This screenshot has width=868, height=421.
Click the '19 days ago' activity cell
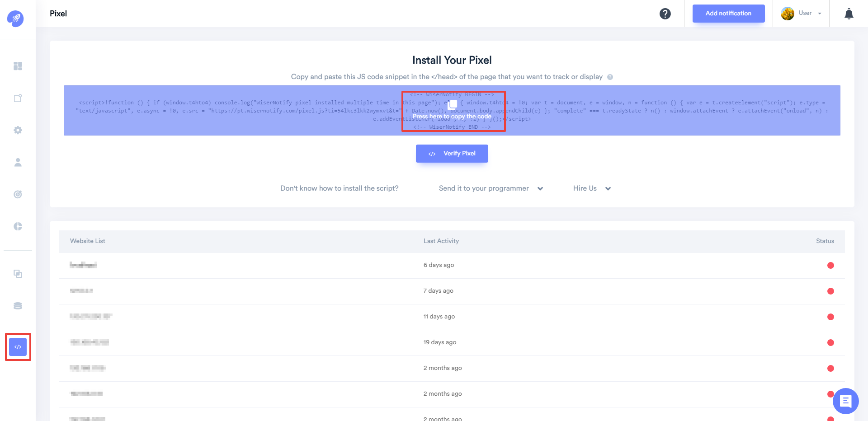(x=440, y=342)
